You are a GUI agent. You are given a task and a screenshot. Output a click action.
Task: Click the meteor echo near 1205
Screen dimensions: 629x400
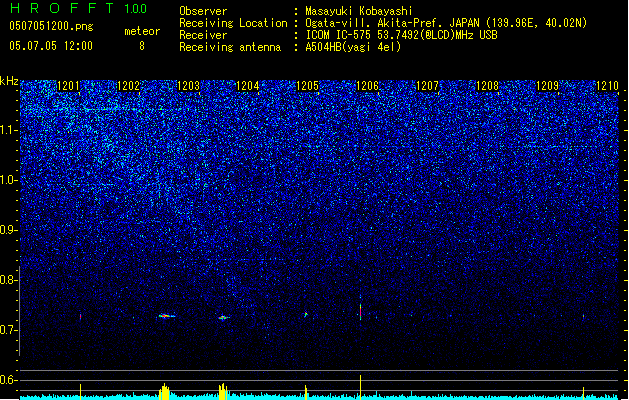click(x=306, y=315)
